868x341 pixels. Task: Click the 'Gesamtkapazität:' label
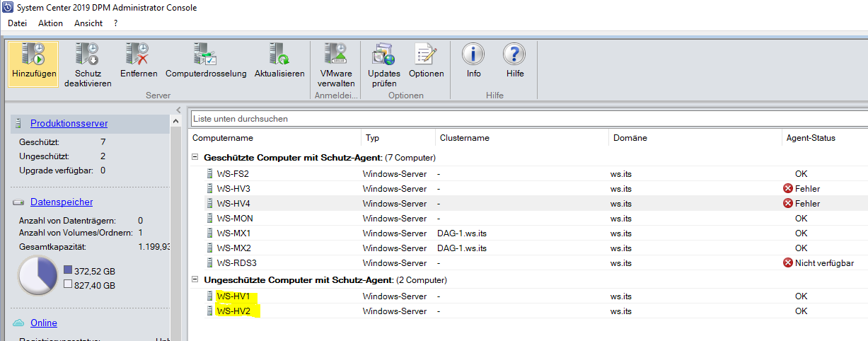(x=52, y=247)
